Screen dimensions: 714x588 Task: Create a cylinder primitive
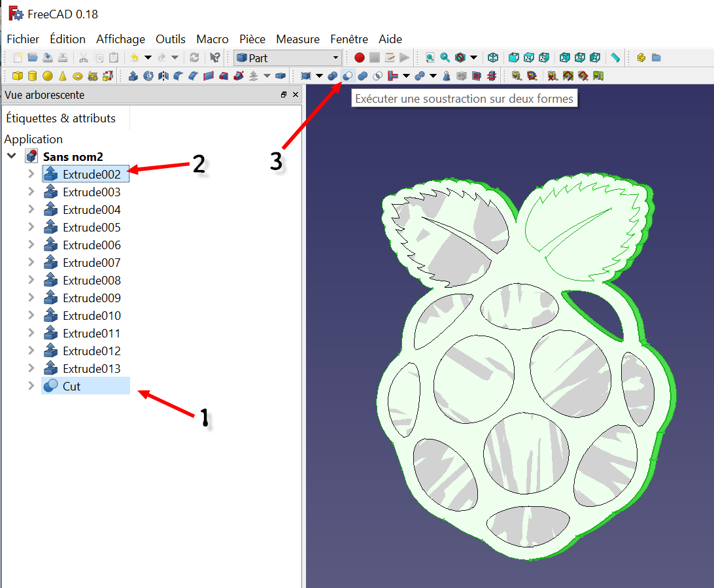[x=32, y=76]
